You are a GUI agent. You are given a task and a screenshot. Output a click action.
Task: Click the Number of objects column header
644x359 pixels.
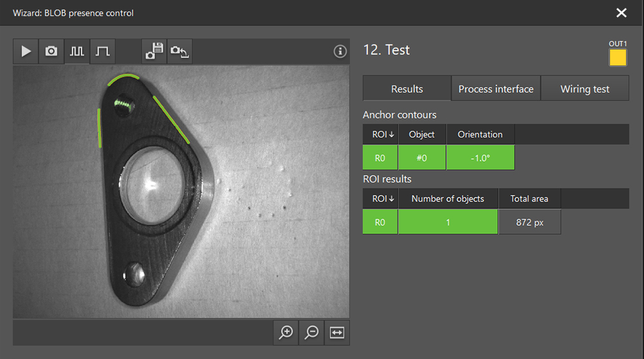click(x=448, y=199)
